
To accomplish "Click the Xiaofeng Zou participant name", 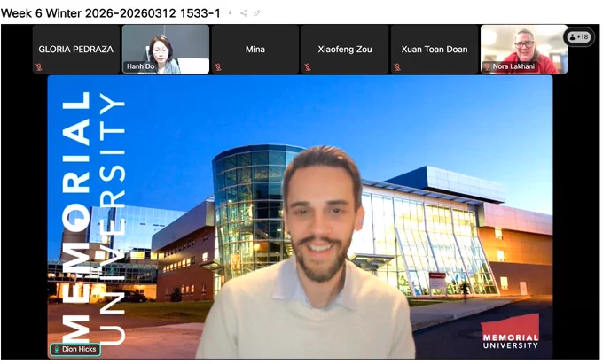I will pyautogui.click(x=345, y=49).
